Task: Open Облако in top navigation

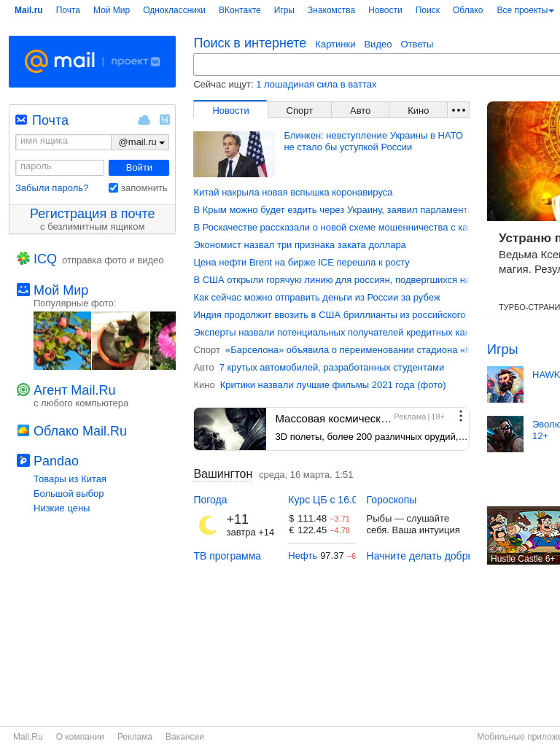Action: [467, 10]
